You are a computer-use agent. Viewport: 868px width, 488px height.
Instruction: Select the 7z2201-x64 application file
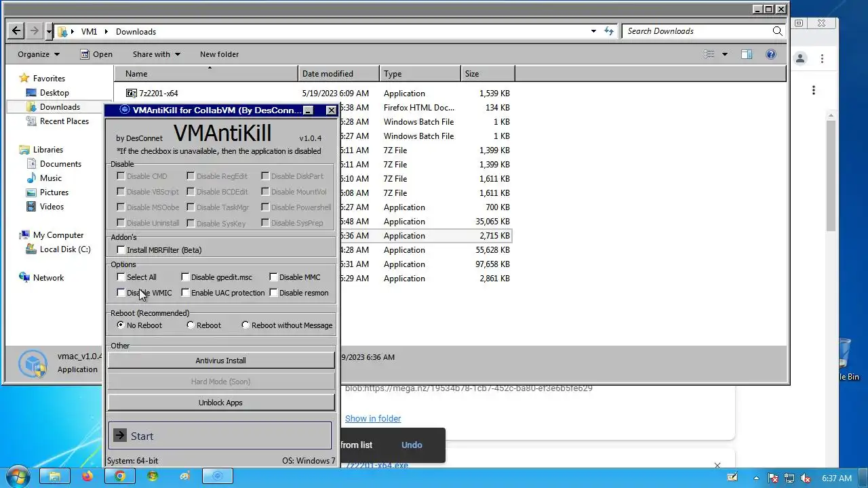158,94
